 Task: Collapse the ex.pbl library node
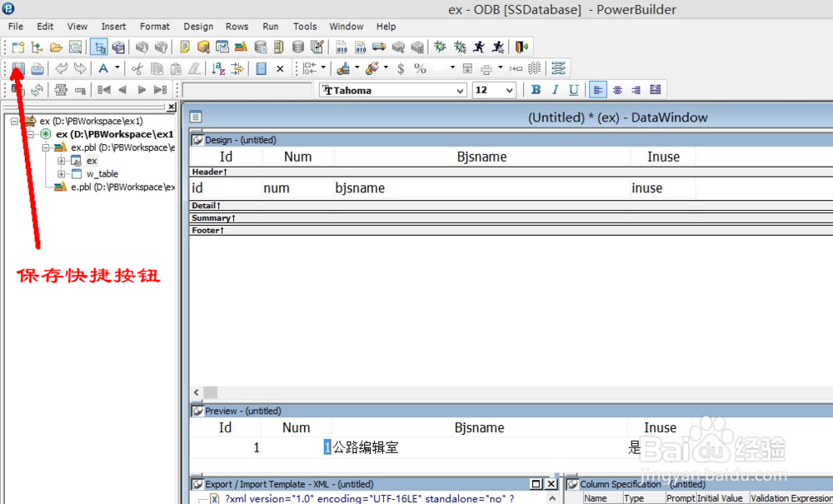coord(46,147)
